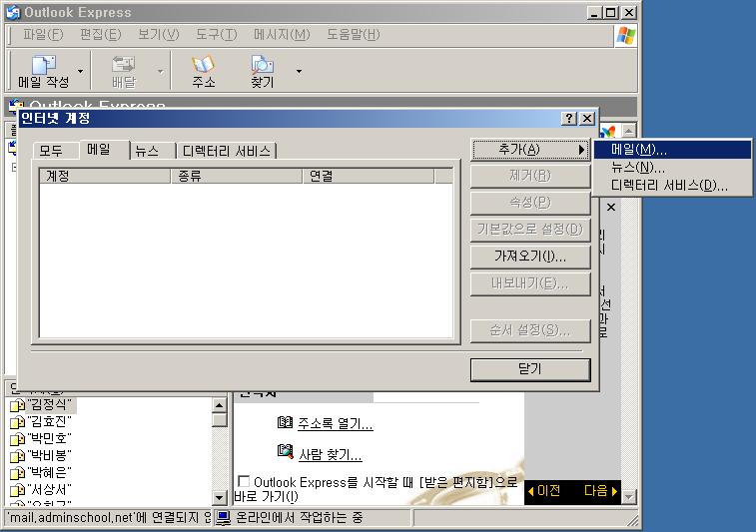756x532 pixels.
Task: Sort by the 계정 column header
Action: (x=105, y=177)
